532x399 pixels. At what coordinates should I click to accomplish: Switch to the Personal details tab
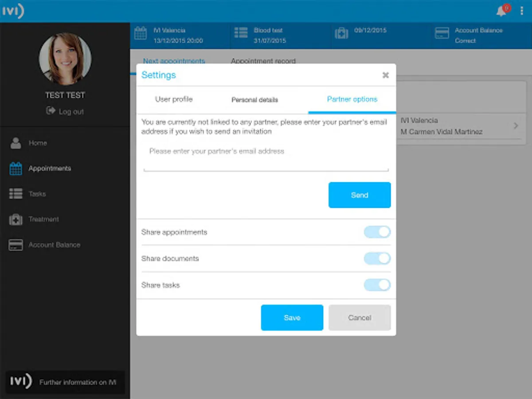254,100
